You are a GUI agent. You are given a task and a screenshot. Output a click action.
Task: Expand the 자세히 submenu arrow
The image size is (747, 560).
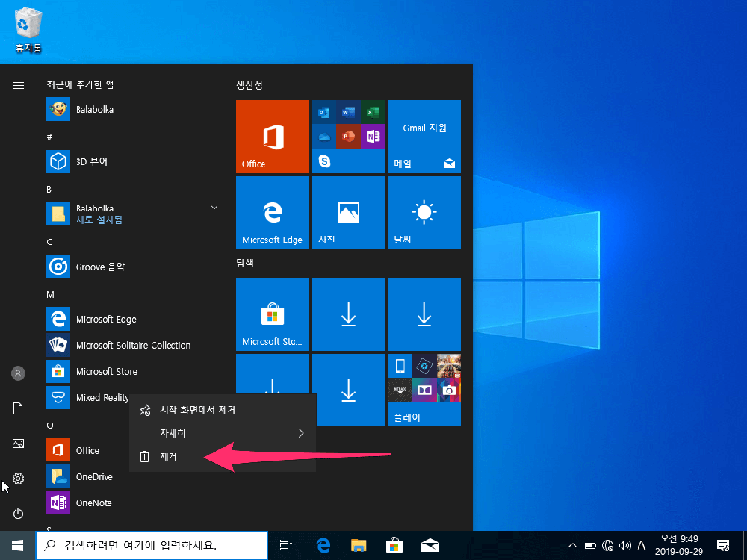point(300,433)
